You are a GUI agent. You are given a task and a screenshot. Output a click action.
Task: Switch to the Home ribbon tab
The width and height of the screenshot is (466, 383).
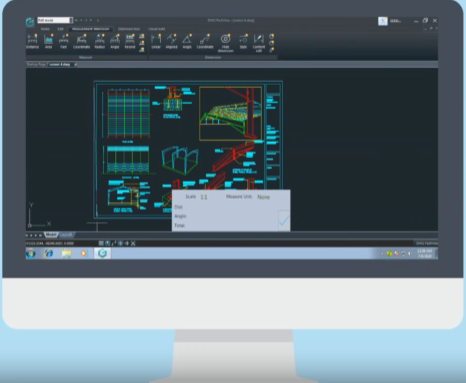click(x=45, y=29)
